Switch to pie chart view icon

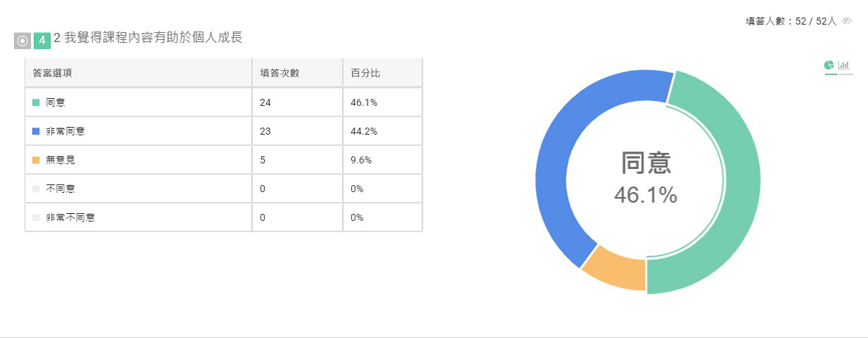pyautogui.click(x=829, y=65)
